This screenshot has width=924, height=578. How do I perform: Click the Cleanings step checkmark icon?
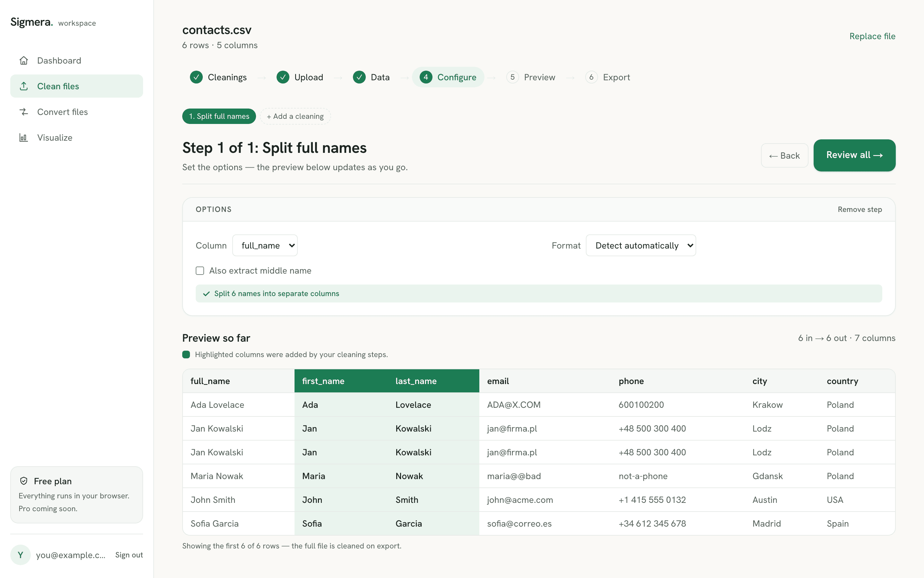tap(196, 77)
